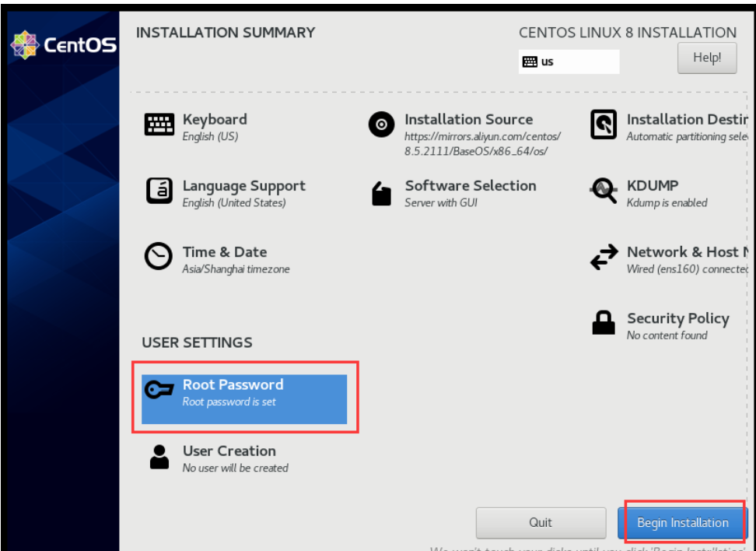Viewport: 756px width, 551px height.
Task: Open the Help! button
Action: click(706, 58)
